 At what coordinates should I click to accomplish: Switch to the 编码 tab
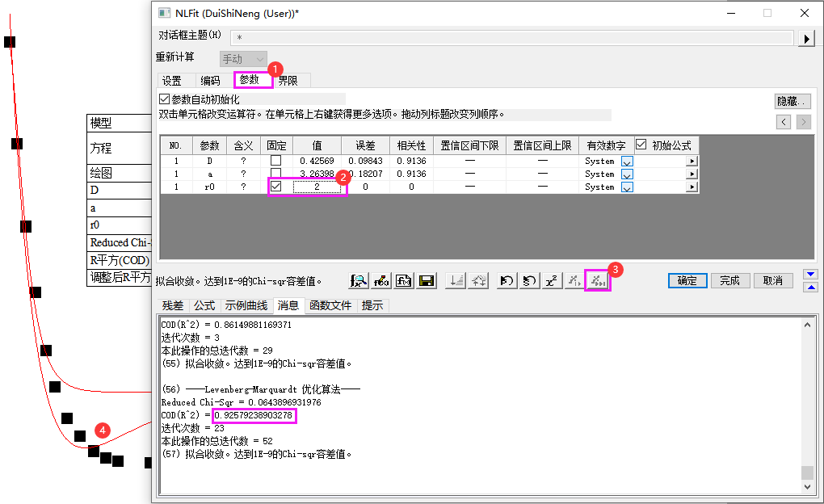pyautogui.click(x=210, y=81)
